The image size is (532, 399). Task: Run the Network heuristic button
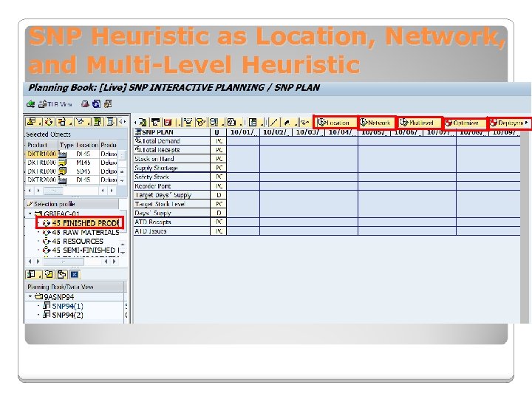click(377, 123)
